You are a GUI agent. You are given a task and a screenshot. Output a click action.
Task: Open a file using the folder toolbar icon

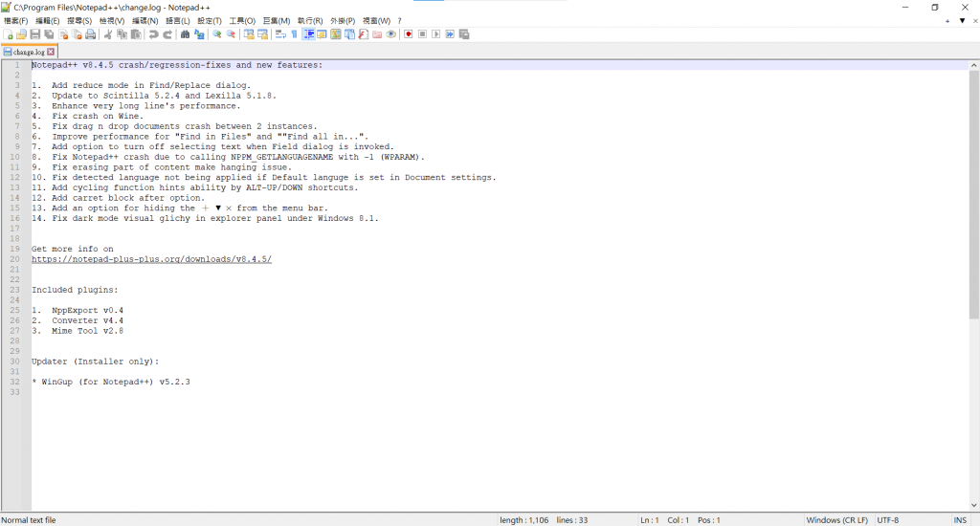22,34
